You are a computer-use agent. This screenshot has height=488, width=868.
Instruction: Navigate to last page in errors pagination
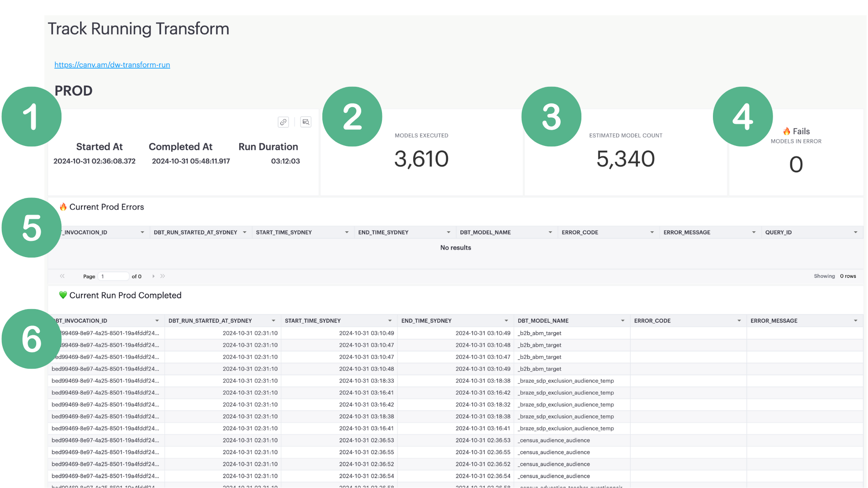point(165,276)
